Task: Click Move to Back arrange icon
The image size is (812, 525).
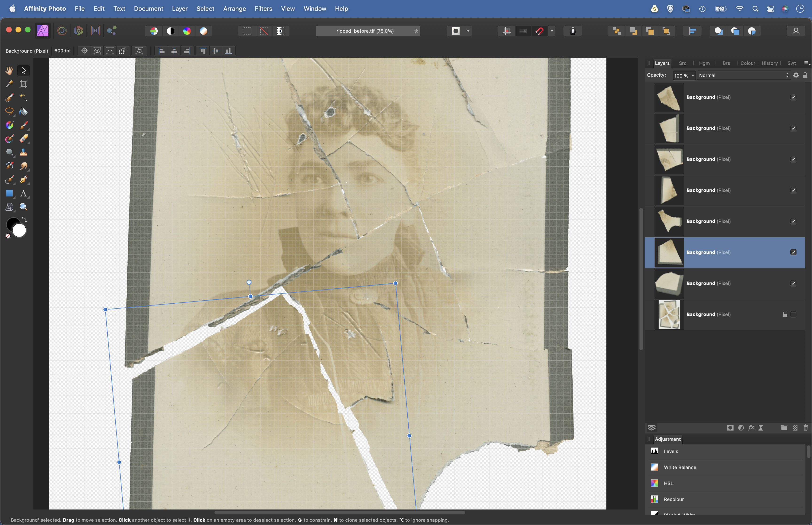Action: coord(617,31)
